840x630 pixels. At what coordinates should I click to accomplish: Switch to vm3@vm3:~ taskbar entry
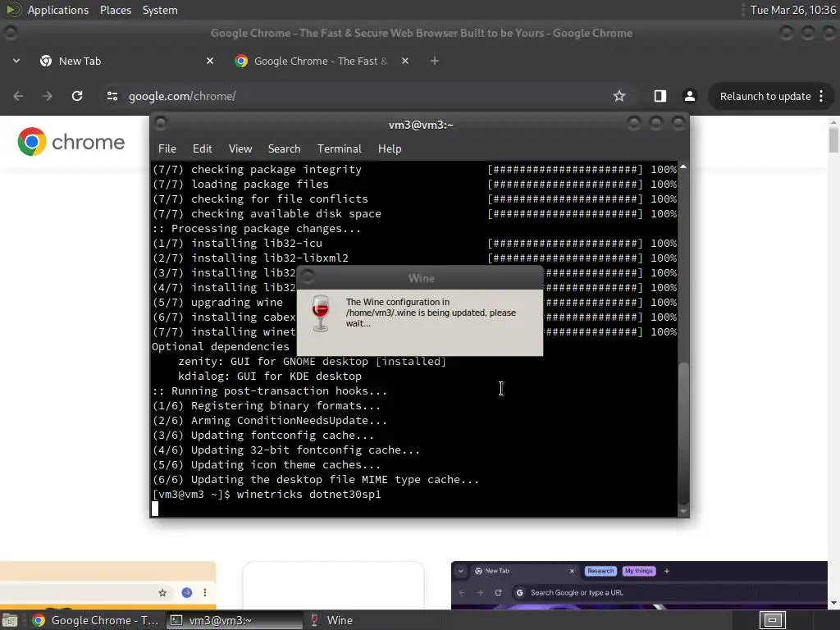pyautogui.click(x=234, y=620)
